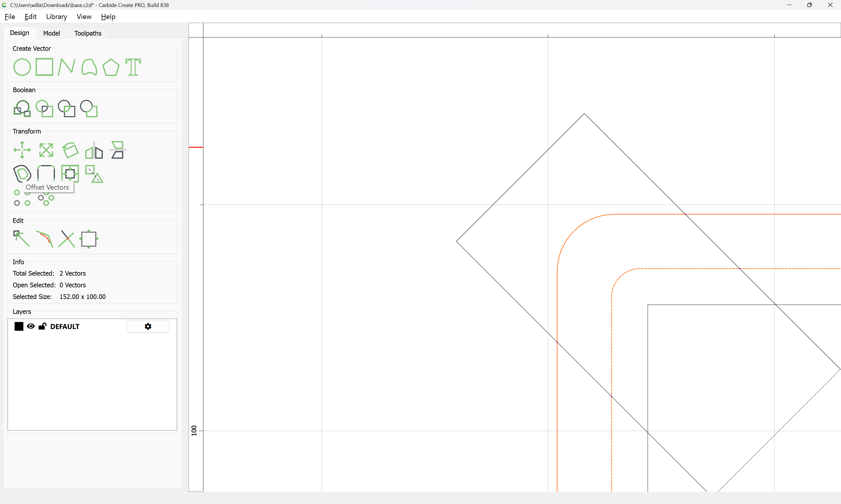
Task: Toggle visibility of the DEFAULT layer
Action: tap(31, 326)
